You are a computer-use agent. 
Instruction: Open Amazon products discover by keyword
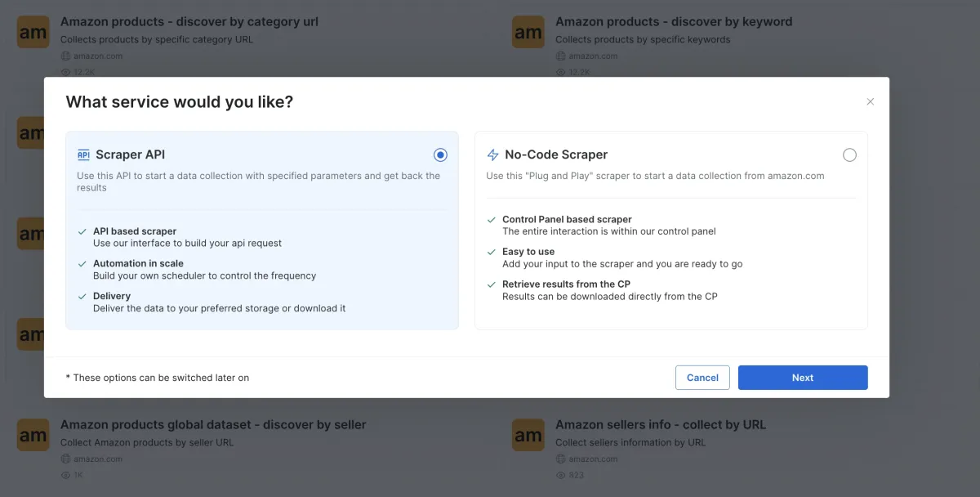pos(674,22)
